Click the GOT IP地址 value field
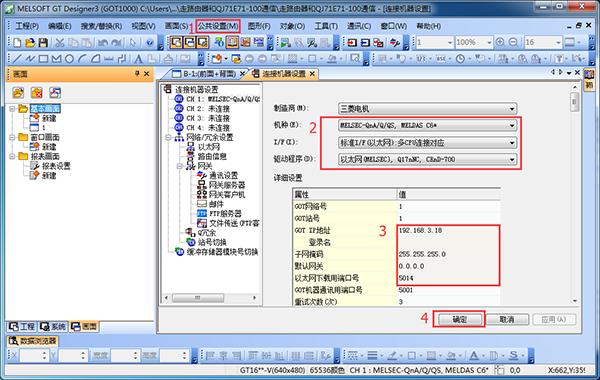 click(448, 230)
